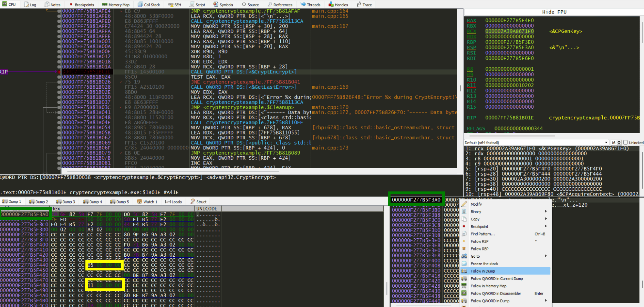Screen dimensions: 644x307
Task: Click the Symbols tab icon
Action: [216, 4]
